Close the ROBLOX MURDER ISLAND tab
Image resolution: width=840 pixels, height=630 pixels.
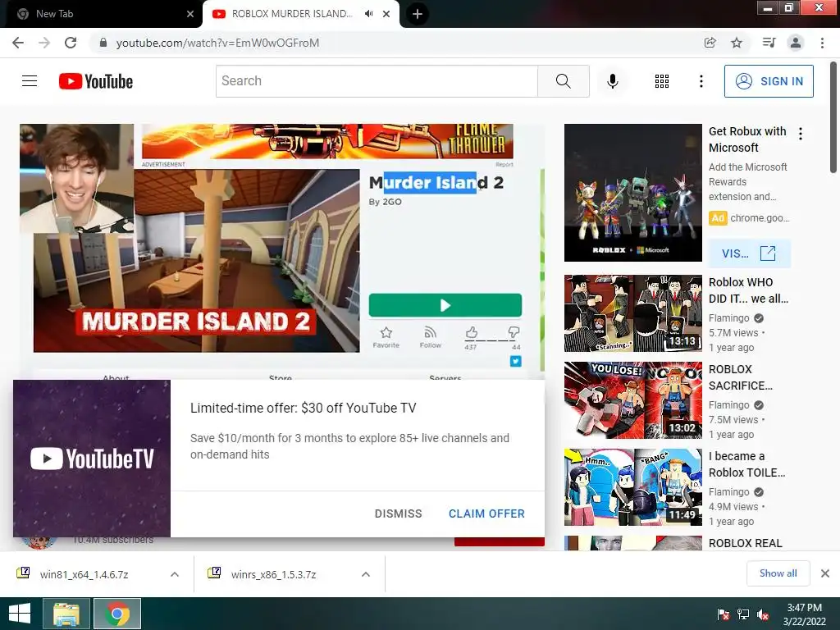coord(386,14)
